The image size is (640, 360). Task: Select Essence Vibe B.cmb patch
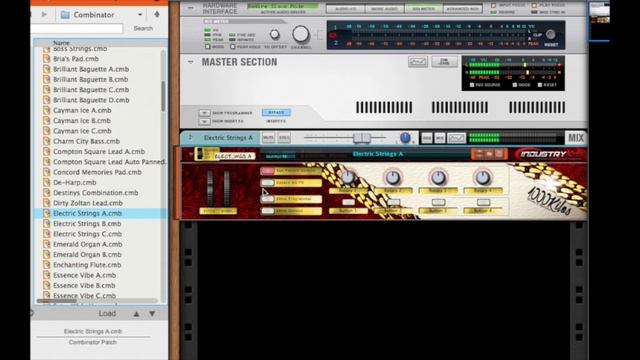pos(84,285)
